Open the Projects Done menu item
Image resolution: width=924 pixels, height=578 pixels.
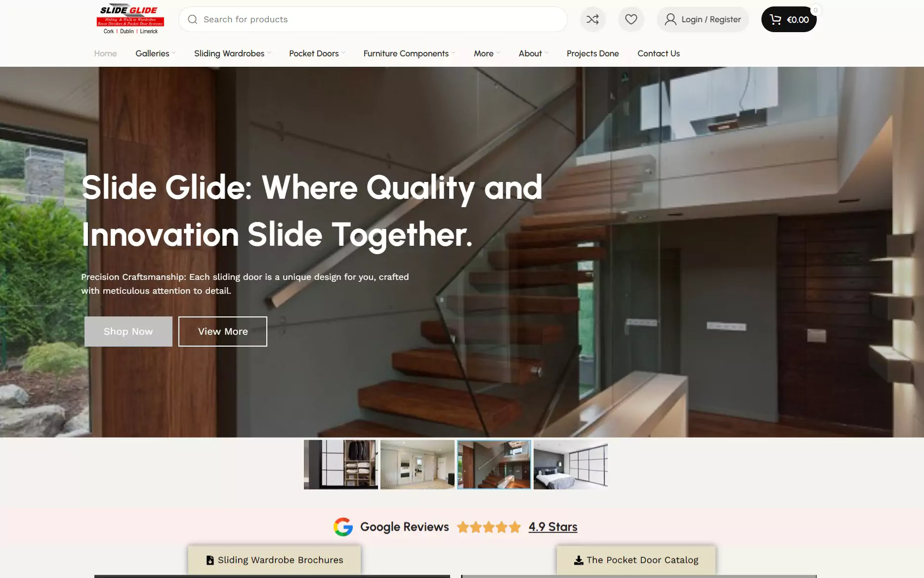click(592, 53)
